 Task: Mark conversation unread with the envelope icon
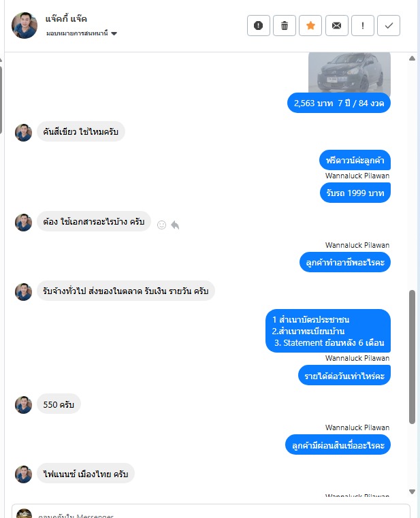[x=337, y=25]
